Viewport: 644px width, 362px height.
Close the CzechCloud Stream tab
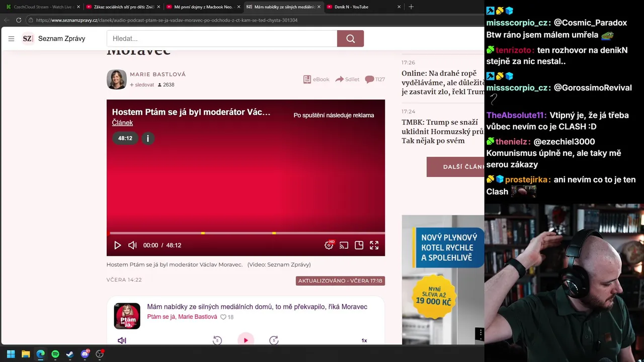[x=78, y=7]
